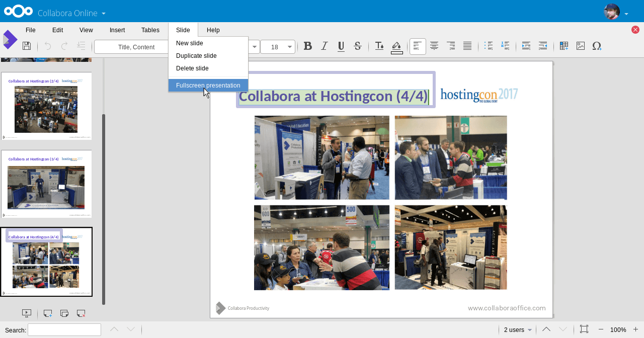The width and height of the screenshot is (644, 338).
Task: Open the Title, Content layout dropdown
Action: click(132, 47)
